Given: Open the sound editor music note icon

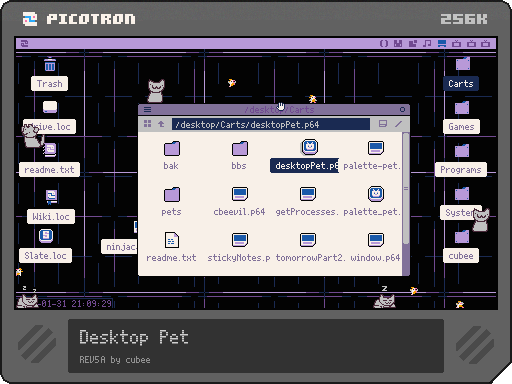Looking at the screenshot, I should pos(427,43).
